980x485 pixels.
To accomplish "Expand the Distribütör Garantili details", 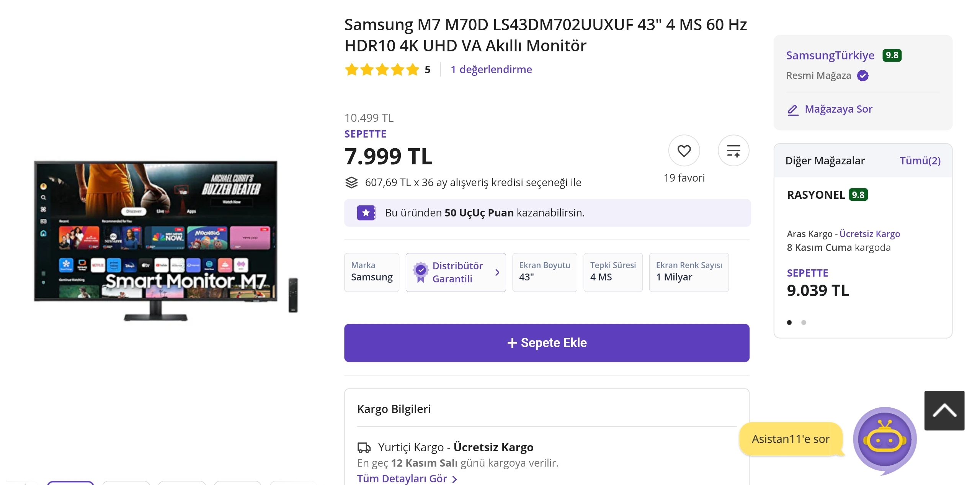I will coord(456,272).
